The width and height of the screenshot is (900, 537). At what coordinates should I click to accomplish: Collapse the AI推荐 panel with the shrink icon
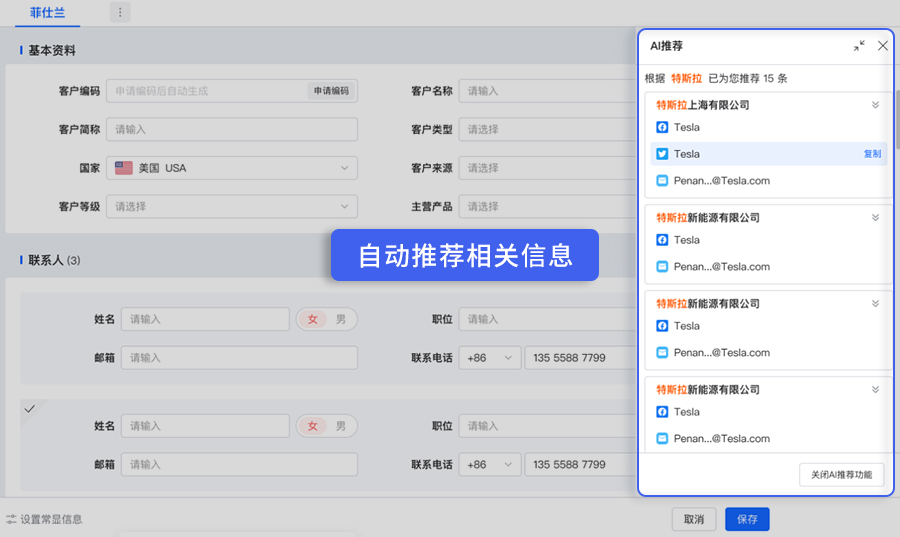(x=859, y=46)
